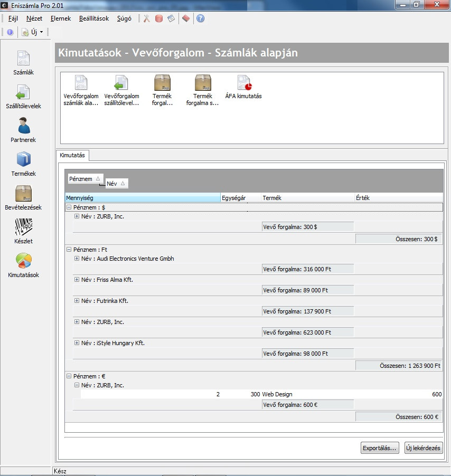Select the Kimutatás tab

tap(74, 156)
